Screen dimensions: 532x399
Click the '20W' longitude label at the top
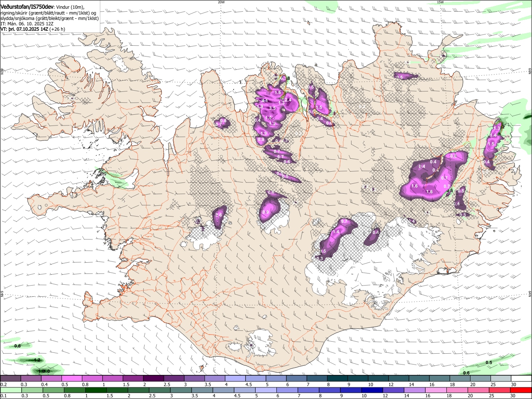tap(221, 2)
